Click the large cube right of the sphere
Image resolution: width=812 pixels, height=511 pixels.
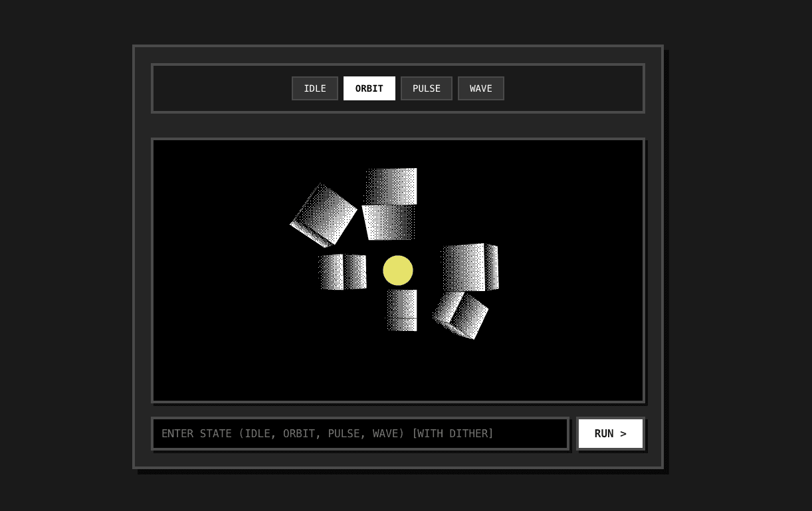tap(468, 266)
